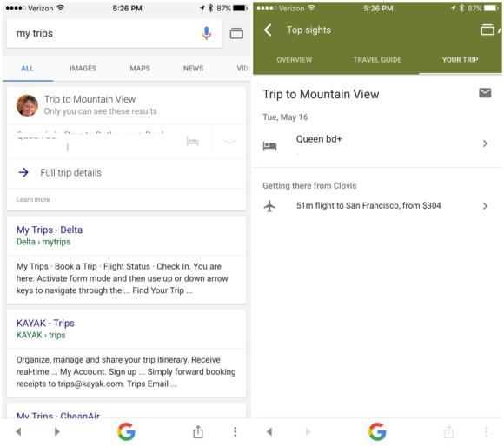Open the tabs icon beside the search box
504x447 pixels.
click(x=236, y=33)
